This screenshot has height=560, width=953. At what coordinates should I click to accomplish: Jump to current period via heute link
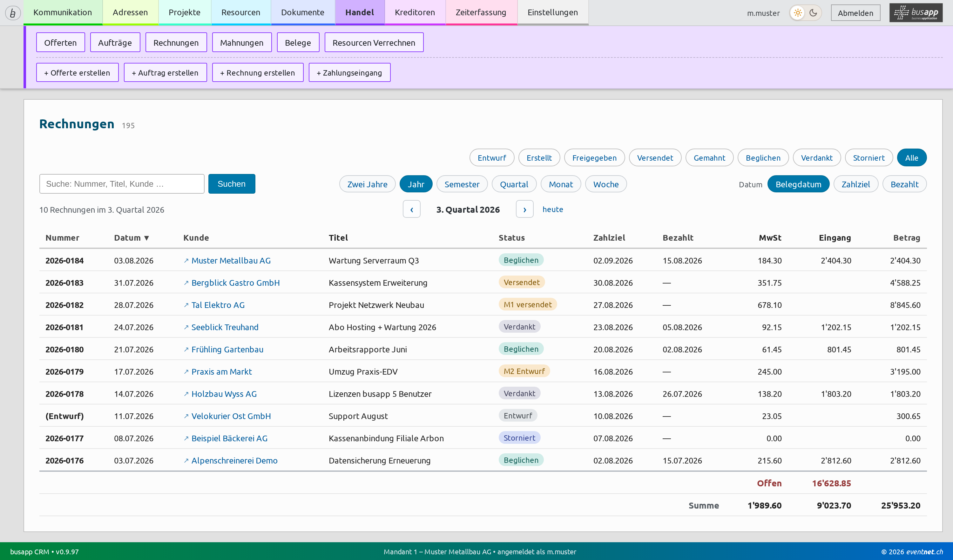pyautogui.click(x=552, y=209)
